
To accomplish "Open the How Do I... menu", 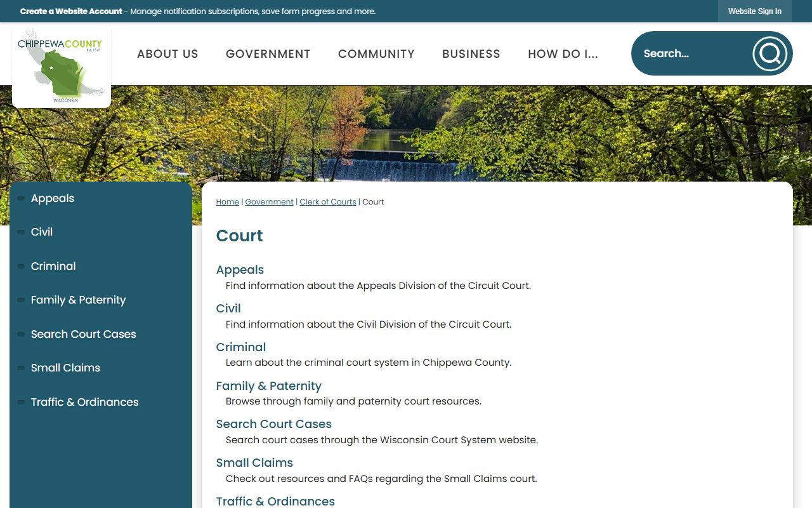I will pos(563,54).
